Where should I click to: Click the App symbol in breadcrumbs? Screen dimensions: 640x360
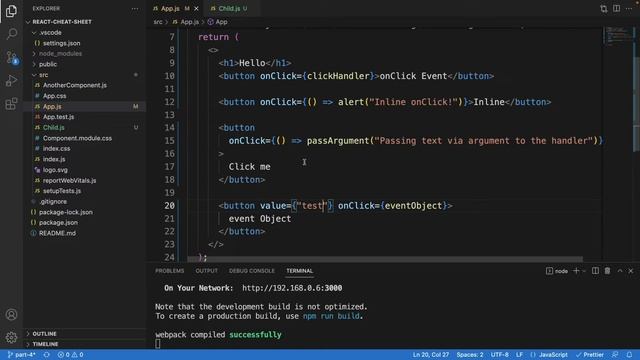[218, 22]
